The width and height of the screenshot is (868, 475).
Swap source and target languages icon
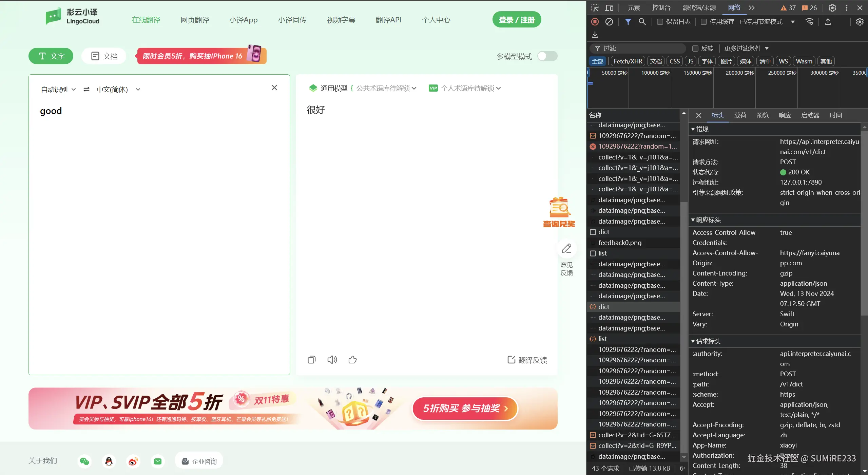click(x=86, y=89)
